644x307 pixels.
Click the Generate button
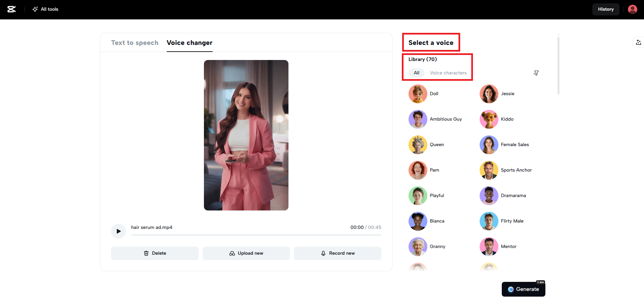tap(523, 289)
